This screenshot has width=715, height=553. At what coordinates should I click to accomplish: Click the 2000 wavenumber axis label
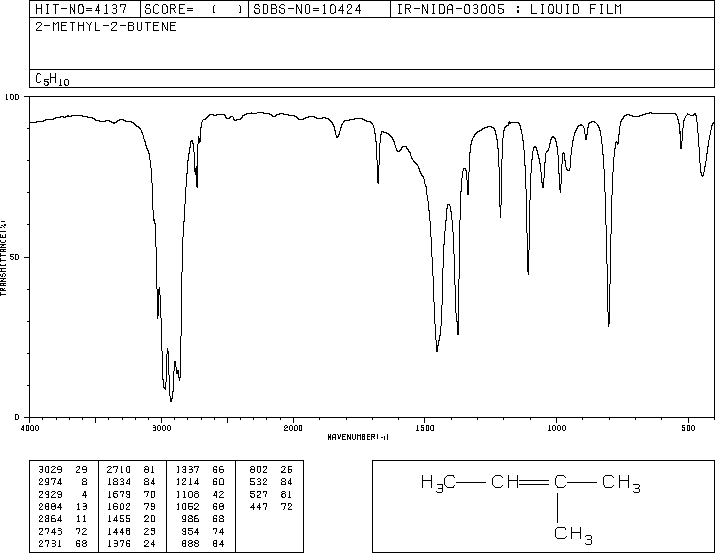[x=293, y=428]
